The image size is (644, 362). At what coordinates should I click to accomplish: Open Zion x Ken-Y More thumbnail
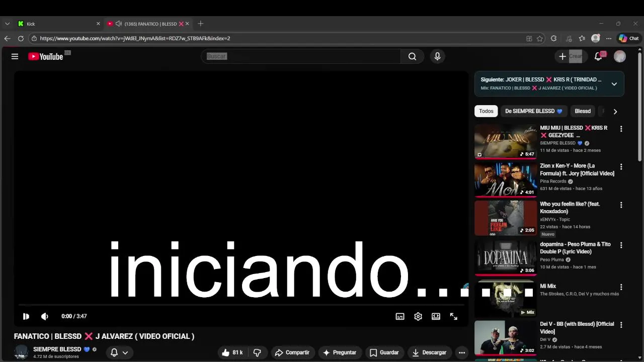click(x=506, y=179)
